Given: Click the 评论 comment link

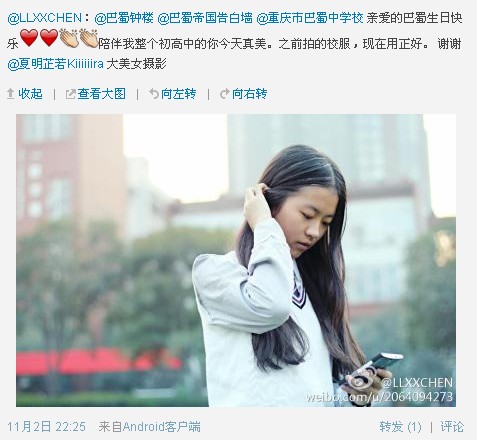Looking at the screenshot, I should coord(452,427).
